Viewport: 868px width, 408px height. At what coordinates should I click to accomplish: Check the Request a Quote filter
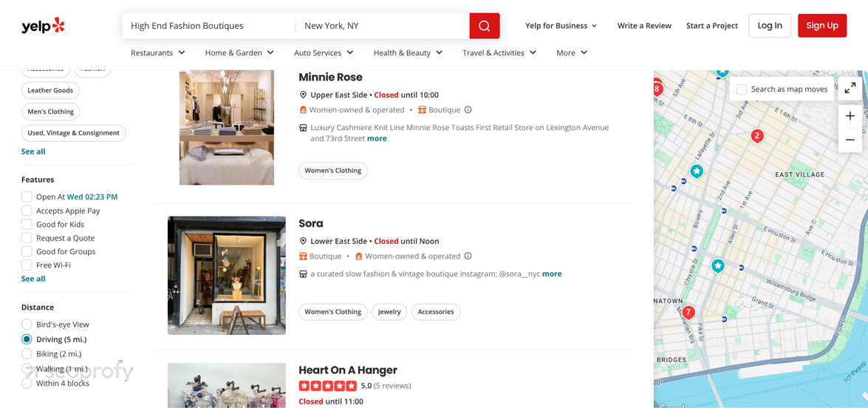(27, 238)
